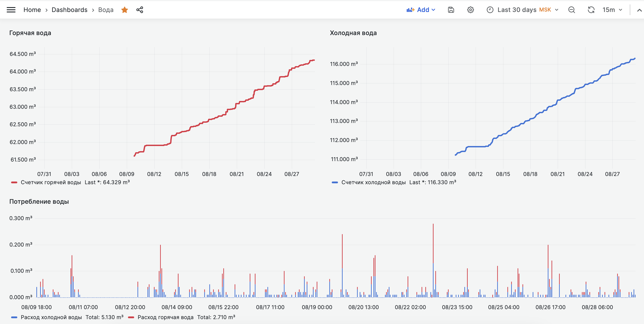The width and height of the screenshot is (644, 324).
Task: Open the Холодная вода panel title menu
Action: click(353, 33)
